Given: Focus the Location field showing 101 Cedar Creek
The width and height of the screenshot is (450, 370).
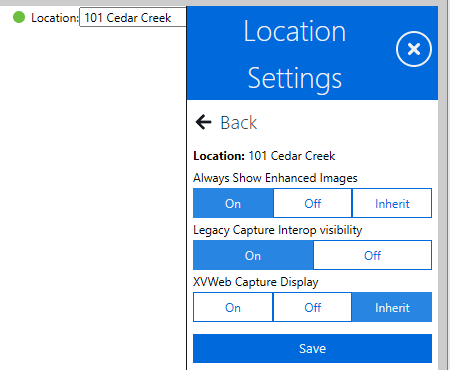Looking at the screenshot, I should coord(133,17).
